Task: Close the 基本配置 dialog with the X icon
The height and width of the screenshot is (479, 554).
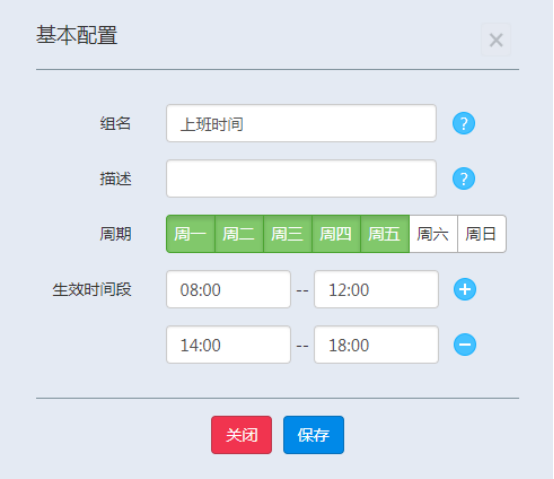Action: pos(496,40)
